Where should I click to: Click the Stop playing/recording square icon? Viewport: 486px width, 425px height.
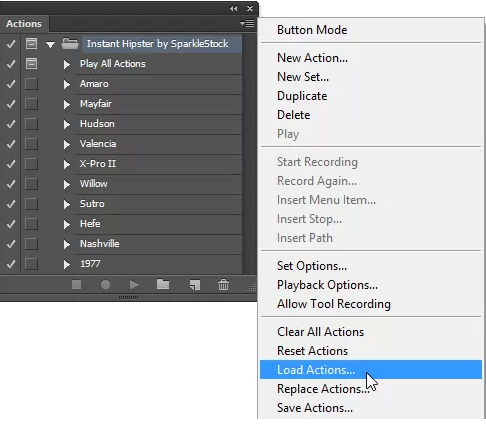(x=76, y=285)
